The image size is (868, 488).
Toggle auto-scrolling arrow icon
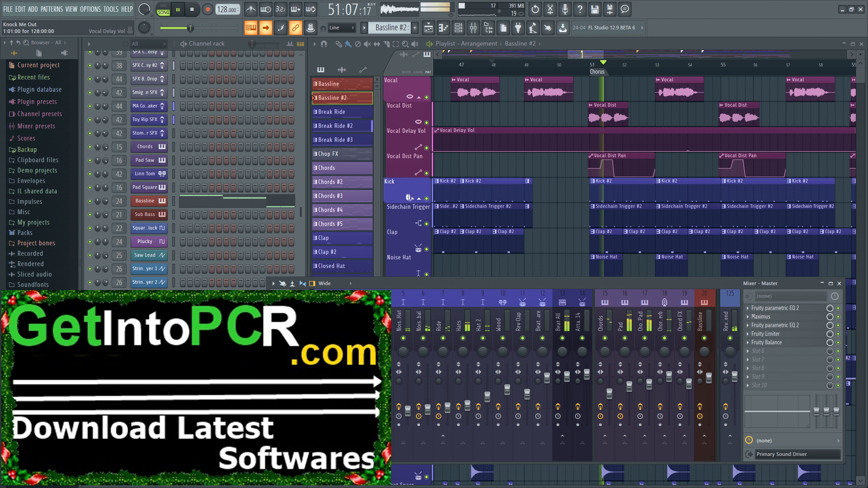coord(266,28)
